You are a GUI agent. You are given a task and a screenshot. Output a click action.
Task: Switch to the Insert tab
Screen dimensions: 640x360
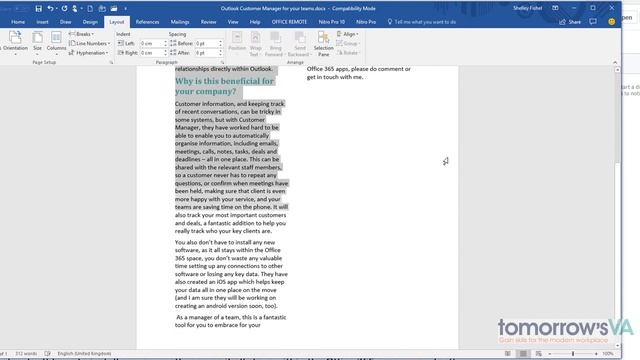click(42, 22)
